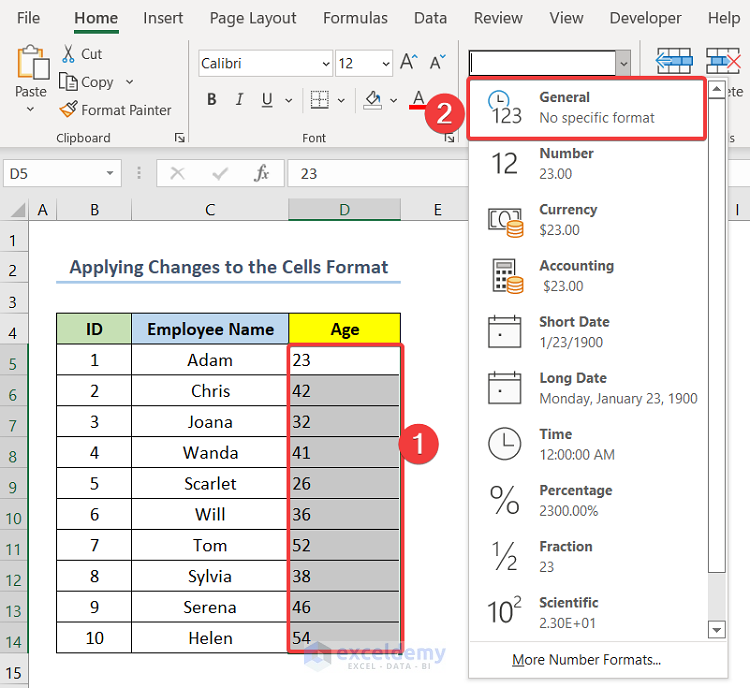Screen dimensions: 750x688
Task: Open the Insert ribbon tab
Action: point(162,18)
